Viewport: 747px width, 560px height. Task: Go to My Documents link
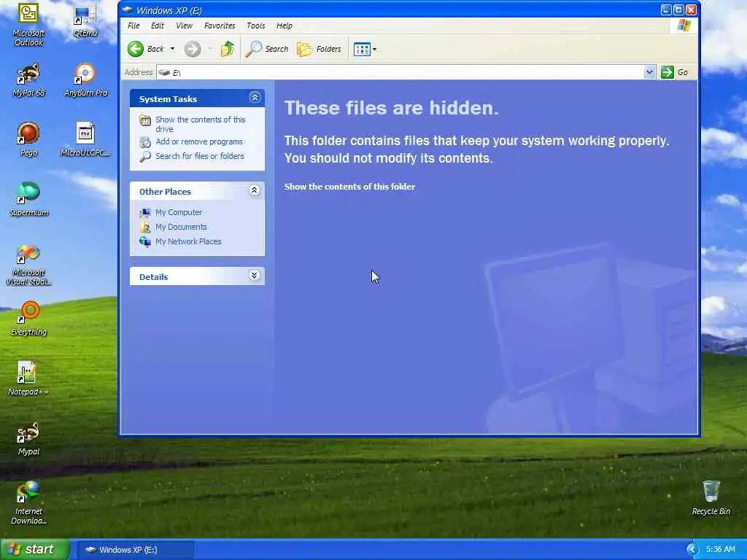[181, 227]
